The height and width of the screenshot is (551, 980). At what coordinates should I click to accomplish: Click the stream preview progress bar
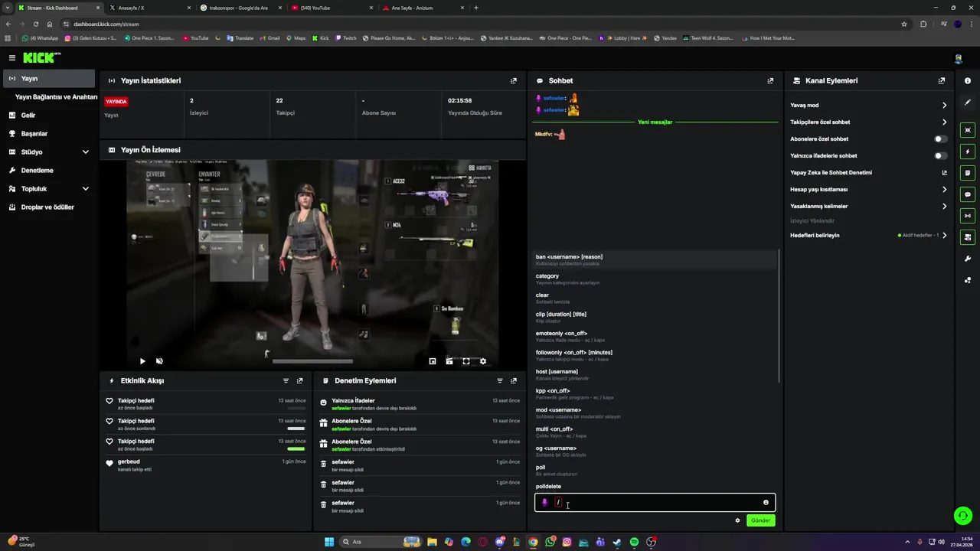pyautogui.click(x=312, y=361)
